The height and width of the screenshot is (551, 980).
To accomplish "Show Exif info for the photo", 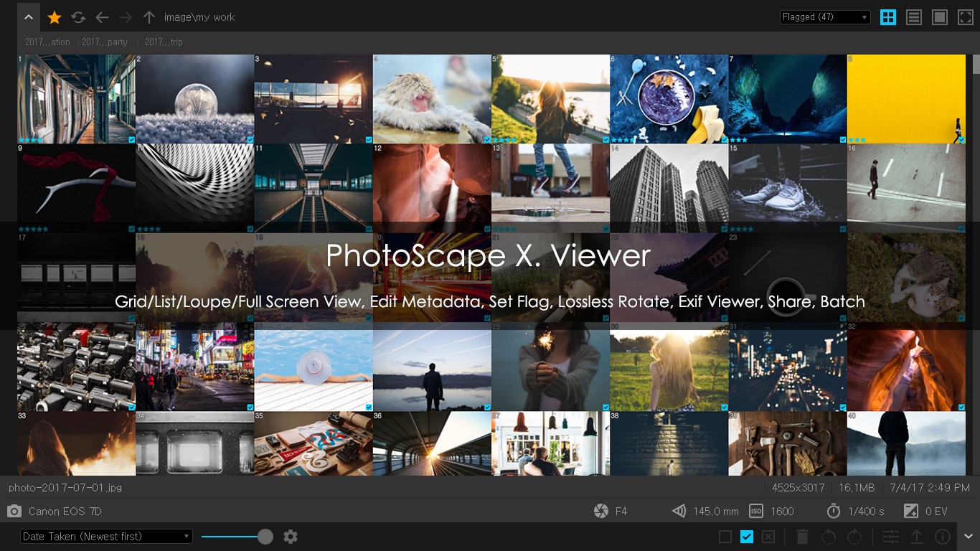I will [943, 536].
